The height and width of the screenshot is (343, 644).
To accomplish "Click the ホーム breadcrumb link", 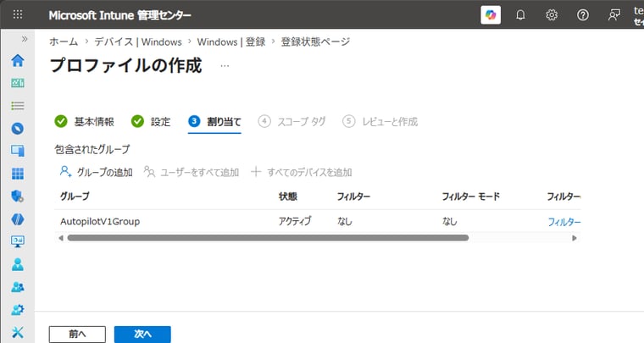I will (x=64, y=41).
